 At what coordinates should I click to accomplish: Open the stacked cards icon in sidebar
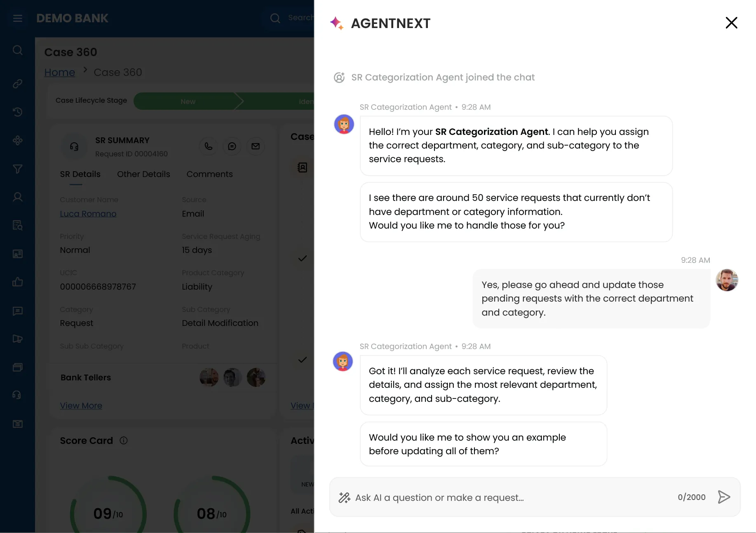(x=17, y=367)
